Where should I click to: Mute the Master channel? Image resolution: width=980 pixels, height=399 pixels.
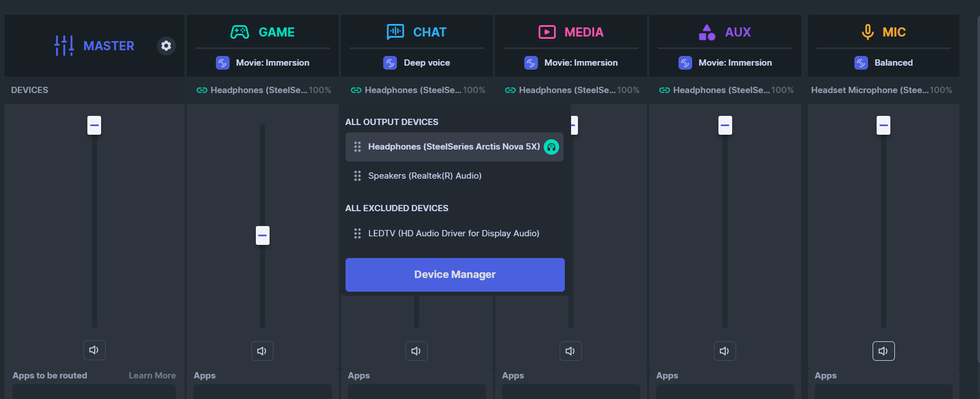click(94, 350)
